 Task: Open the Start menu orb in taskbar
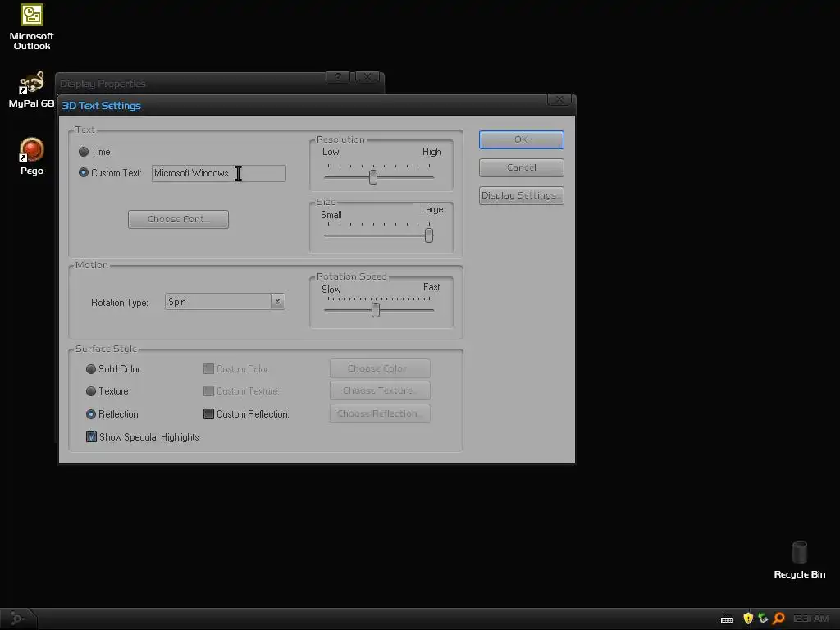pos(17,619)
